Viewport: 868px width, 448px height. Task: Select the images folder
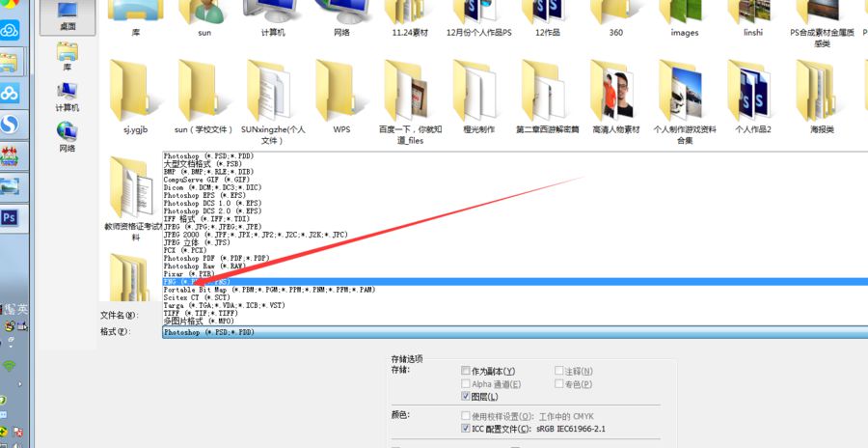click(685, 17)
